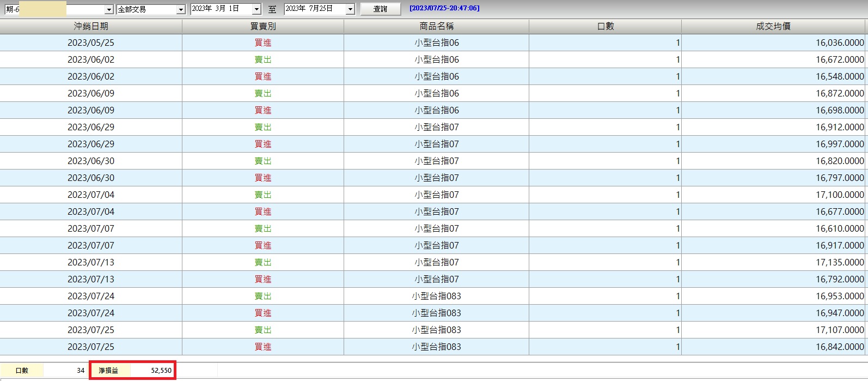Select the row with price 17,135.0000
This screenshot has width=868, height=381.
pyautogui.click(x=433, y=262)
